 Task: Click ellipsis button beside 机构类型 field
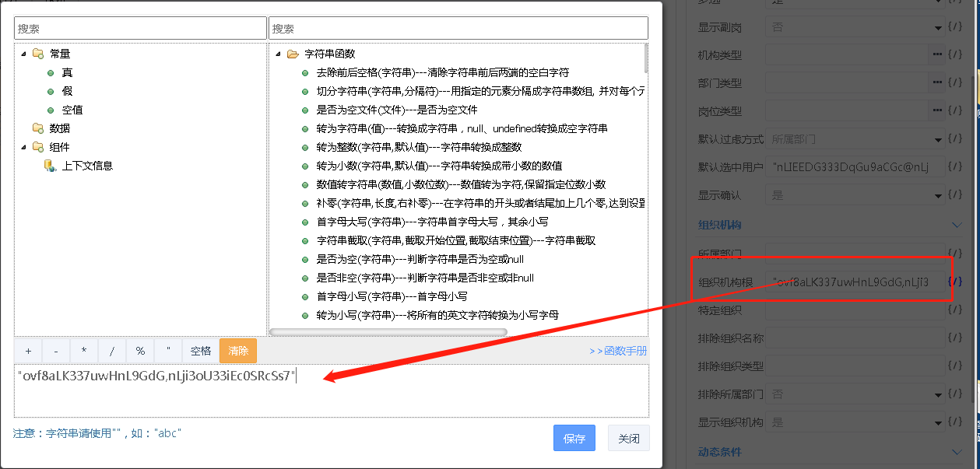[x=937, y=55]
